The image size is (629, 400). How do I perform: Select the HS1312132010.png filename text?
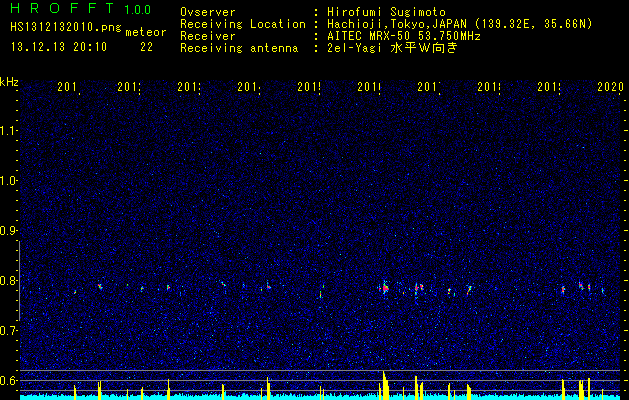[x=66, y=28]
